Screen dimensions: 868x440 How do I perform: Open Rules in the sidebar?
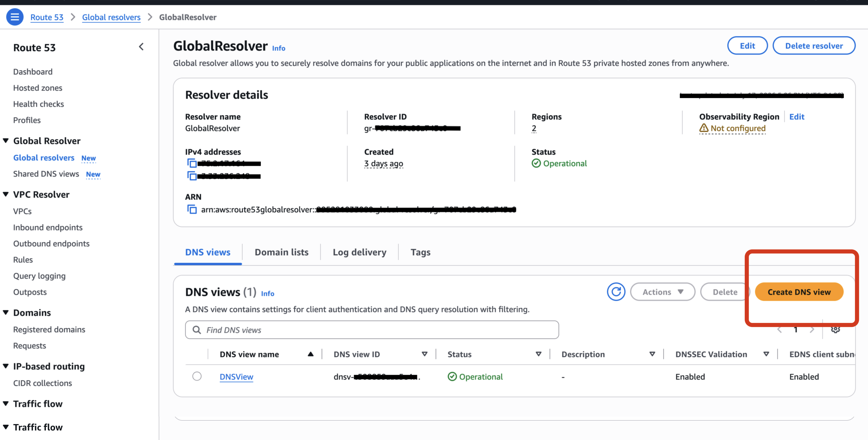click(x=23, y=260)
